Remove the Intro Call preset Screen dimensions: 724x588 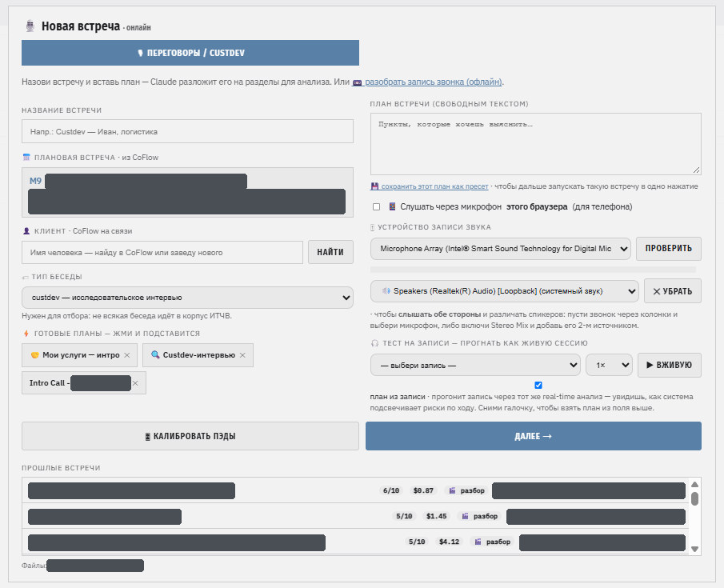135,383
